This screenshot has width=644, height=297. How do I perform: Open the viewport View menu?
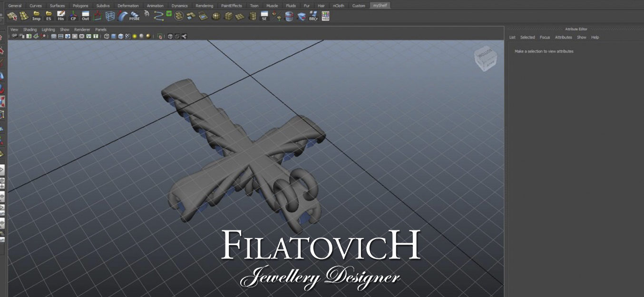(14, 30)
